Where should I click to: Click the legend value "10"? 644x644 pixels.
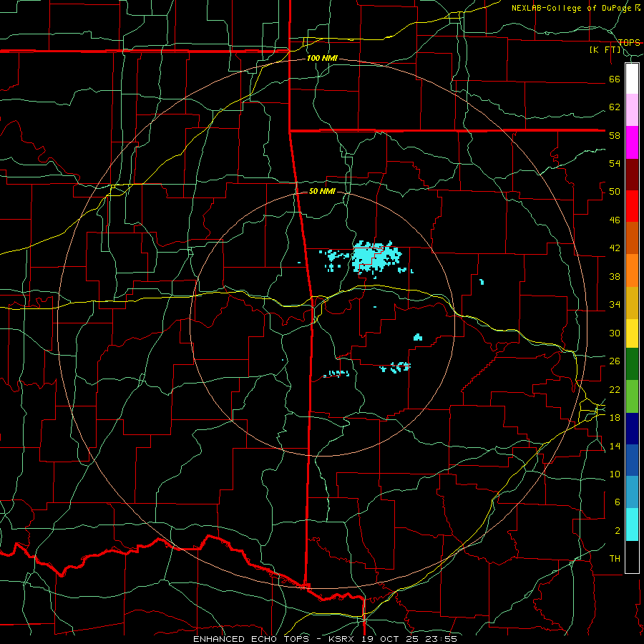pos(615,474)
